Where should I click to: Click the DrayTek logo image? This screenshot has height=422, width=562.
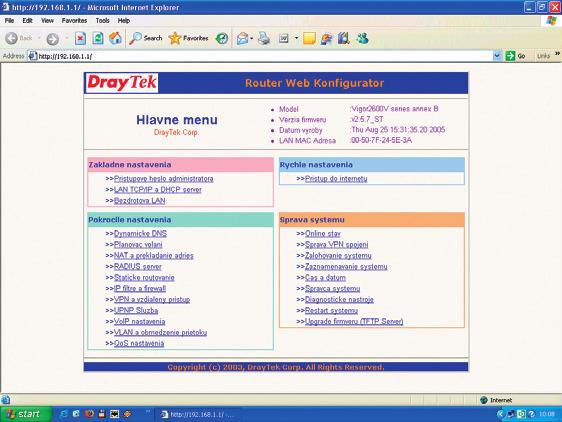coord(122,83)
